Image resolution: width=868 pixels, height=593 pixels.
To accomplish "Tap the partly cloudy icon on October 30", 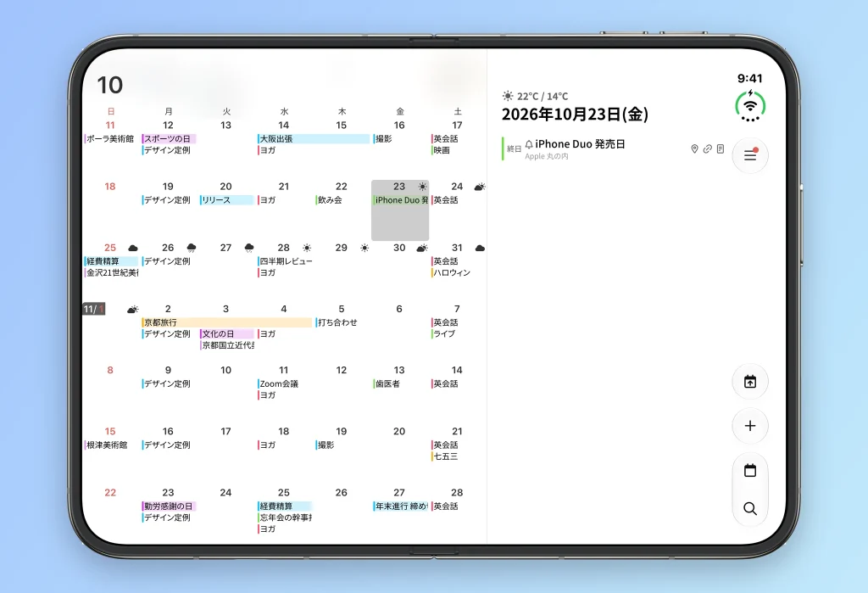I will point(422,248).
